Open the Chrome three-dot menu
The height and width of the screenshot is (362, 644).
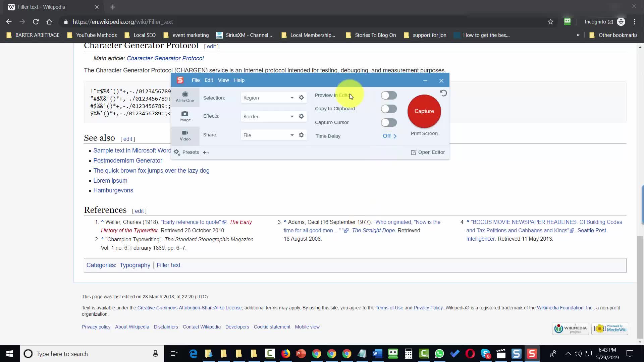pyautogui.click(x=634, y=22)
